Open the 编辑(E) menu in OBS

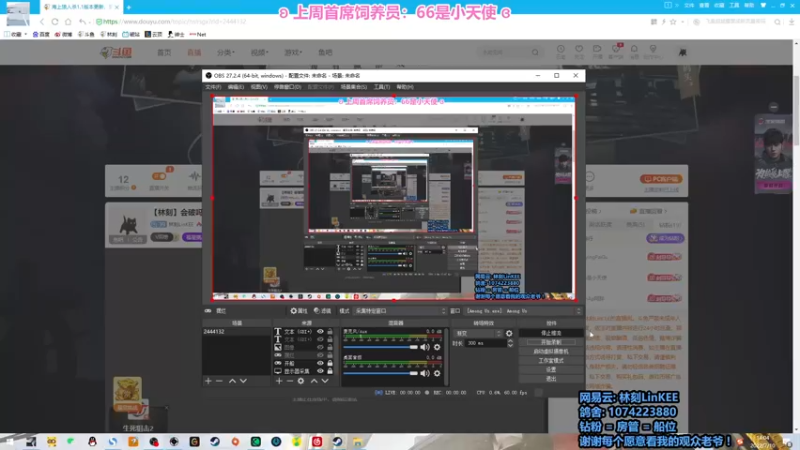click(236, 87)
